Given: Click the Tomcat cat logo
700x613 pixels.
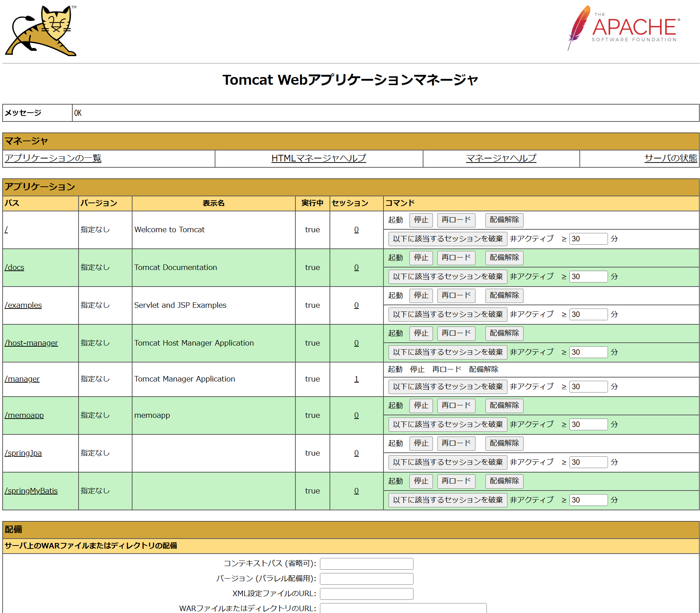Looking at the screenshot, I should tap(40, 30).
